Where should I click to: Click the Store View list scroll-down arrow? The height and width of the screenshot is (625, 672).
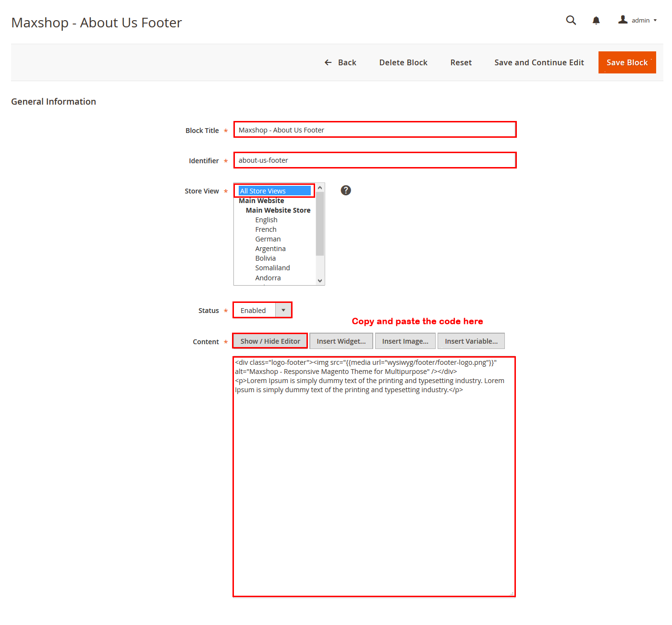point(320,281)
